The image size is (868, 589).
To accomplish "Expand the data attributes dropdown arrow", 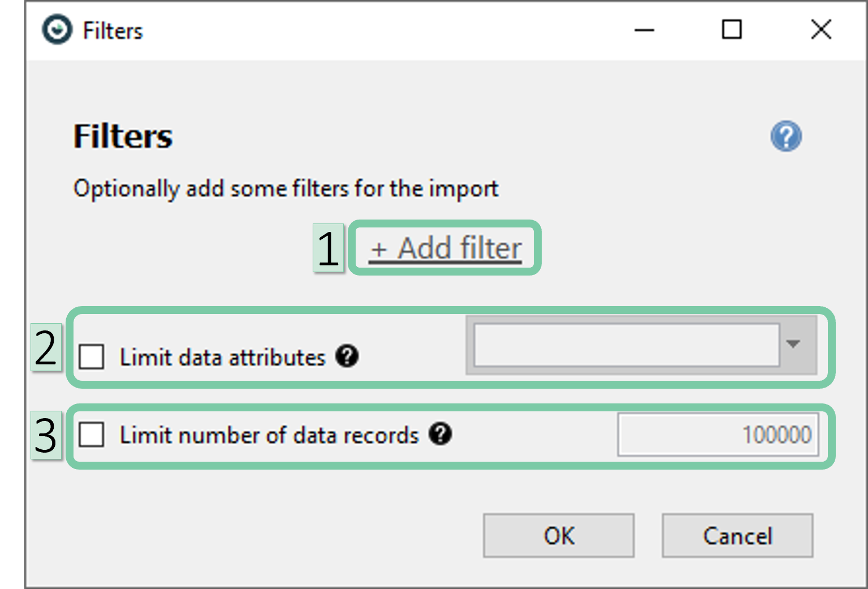I will coord(793,344).
